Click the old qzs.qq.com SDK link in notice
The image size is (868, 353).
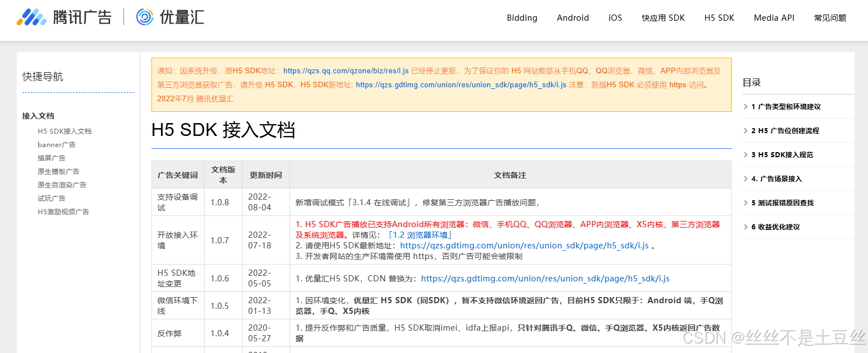click(x=346, y=71)
